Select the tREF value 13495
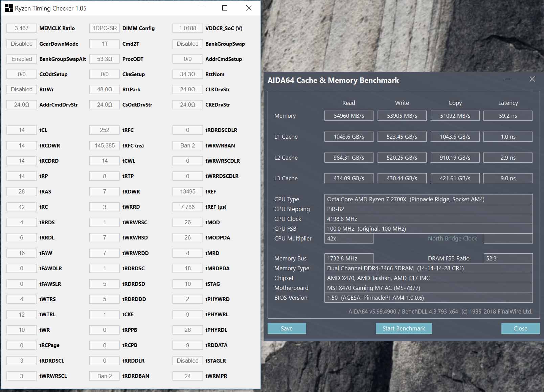The height and width of the screenshot is (392, 544). tap(188, 191)
